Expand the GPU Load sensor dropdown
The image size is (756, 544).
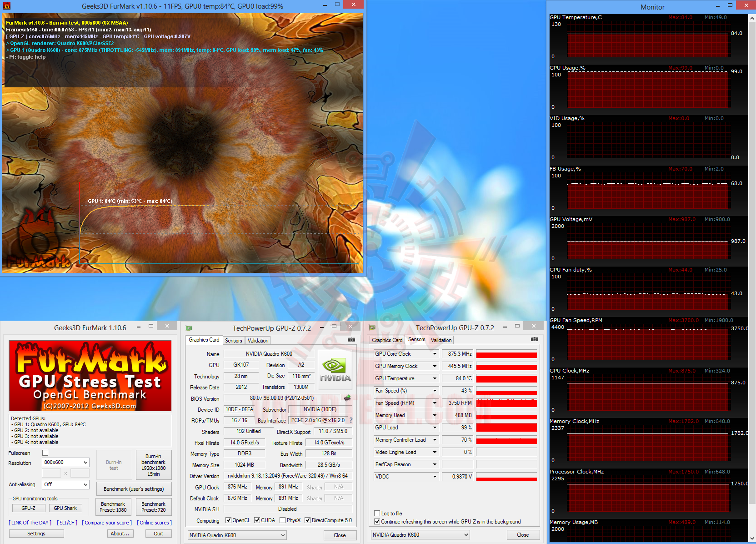point(435,428)
